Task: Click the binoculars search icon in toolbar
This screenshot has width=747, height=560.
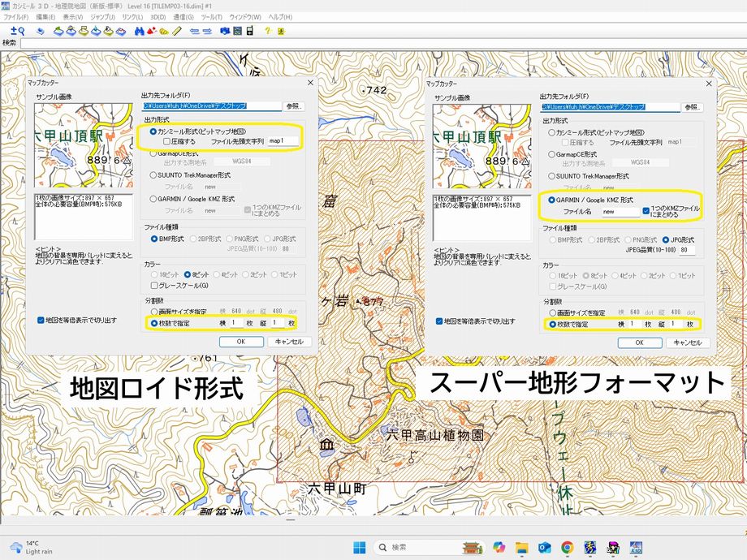Action: 139,31
